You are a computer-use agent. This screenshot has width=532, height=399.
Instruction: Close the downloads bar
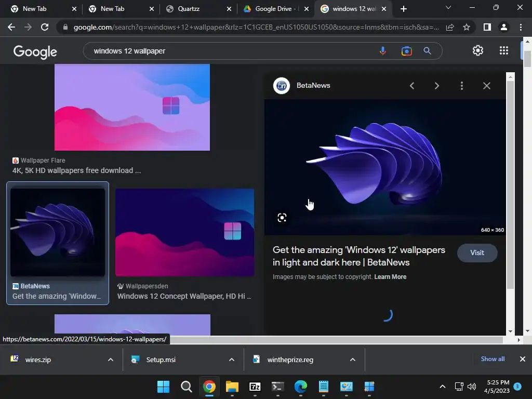pos(523,359)
